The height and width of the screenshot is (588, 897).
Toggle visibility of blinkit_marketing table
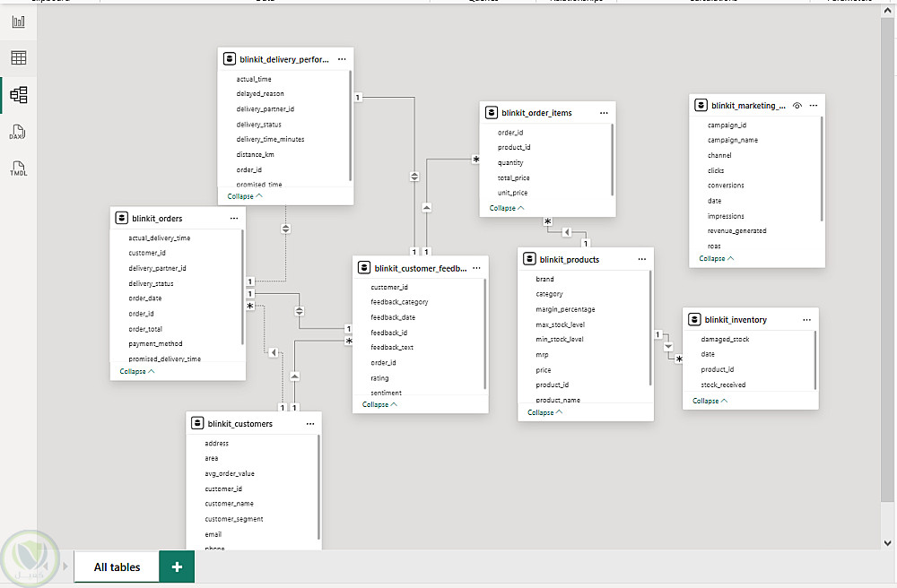click(797, 105)
